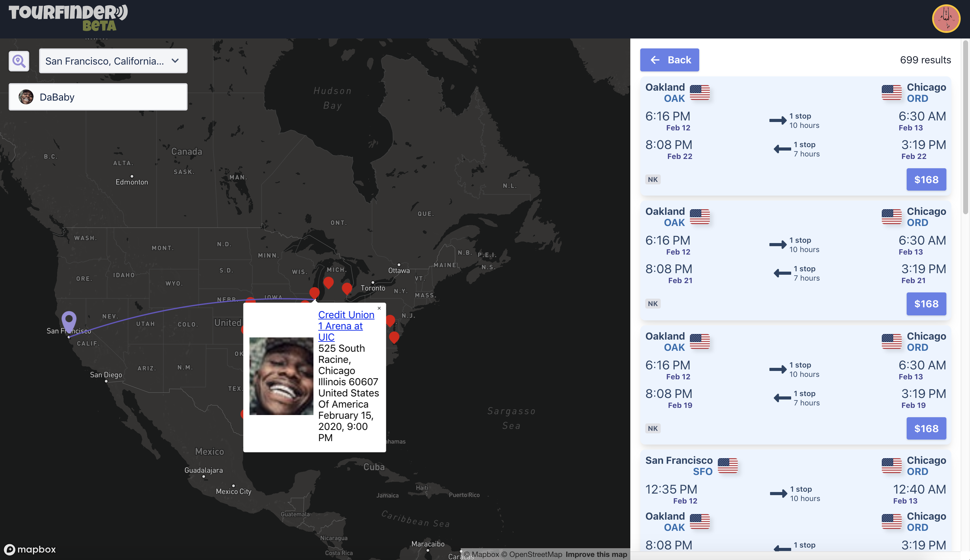Select the $168 price on the first Oakland flight
Viewport: 970px width, 560px height.
[925, 179]
